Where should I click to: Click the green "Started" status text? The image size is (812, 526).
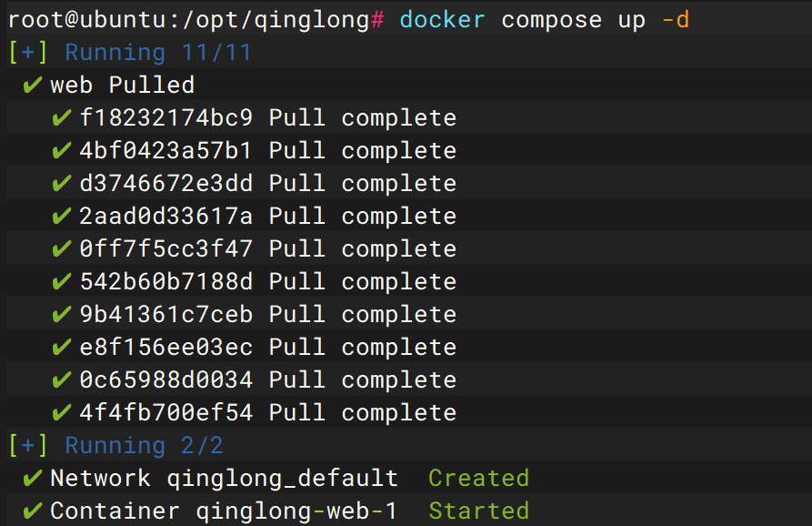point(478,511)
